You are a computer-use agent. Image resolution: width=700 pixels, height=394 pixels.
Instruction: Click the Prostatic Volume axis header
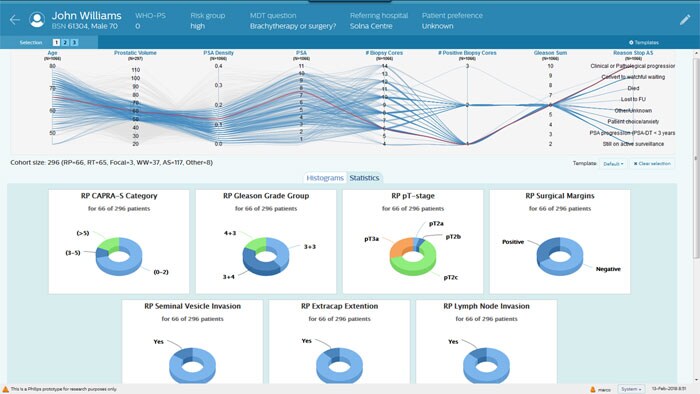(x=135, y=53)
